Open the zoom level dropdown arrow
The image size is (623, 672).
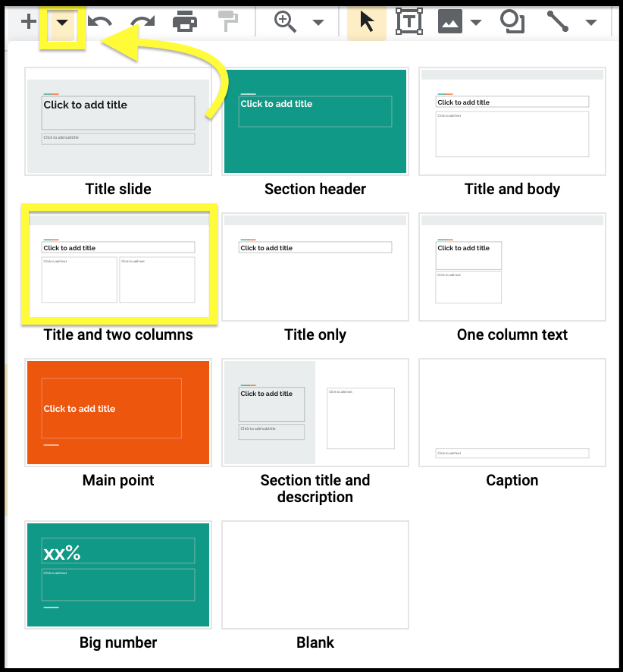click(x=318, y=22)
